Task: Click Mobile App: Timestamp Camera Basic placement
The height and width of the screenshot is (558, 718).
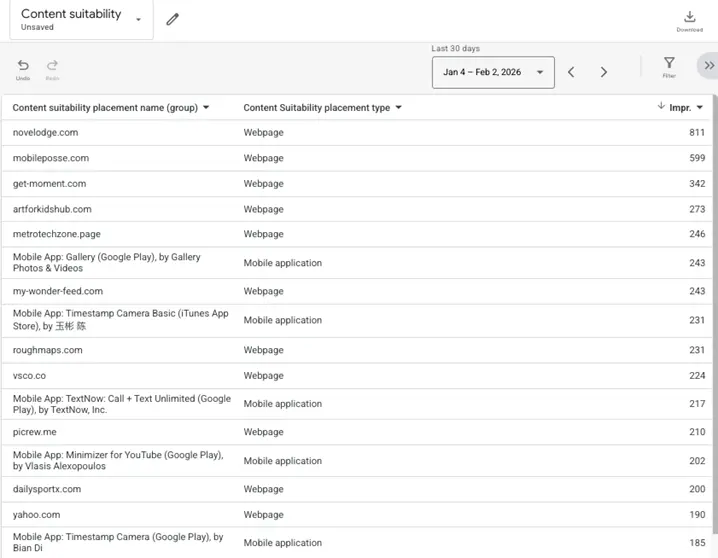Action: [120, 320]
